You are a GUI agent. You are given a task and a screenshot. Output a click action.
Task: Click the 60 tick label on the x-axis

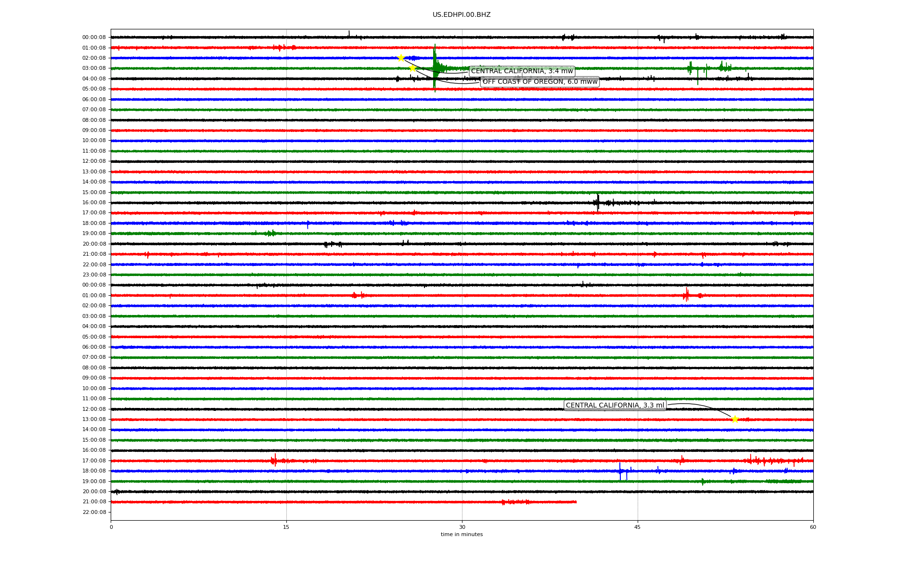[813, 527]
